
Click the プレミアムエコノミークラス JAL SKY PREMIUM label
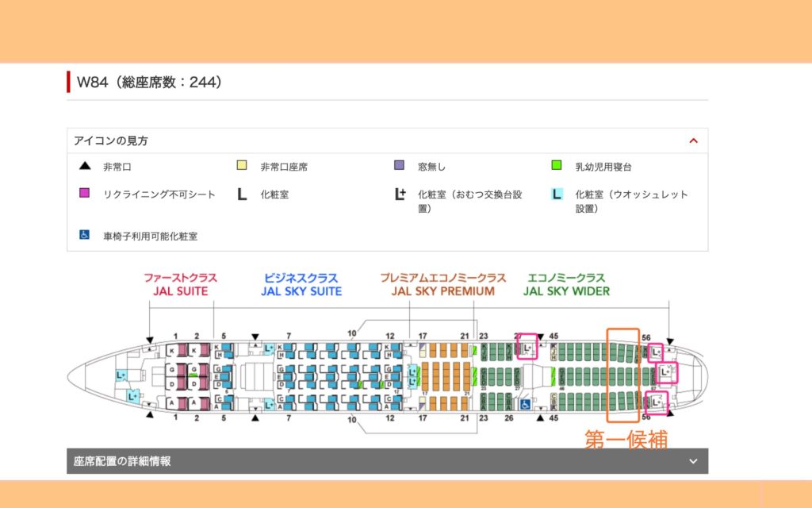[442, 284]
